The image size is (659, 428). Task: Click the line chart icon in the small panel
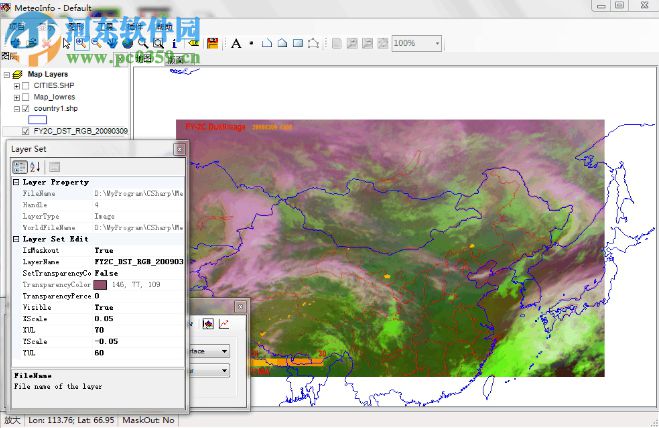pyautogui.click(x=224, y=323)
